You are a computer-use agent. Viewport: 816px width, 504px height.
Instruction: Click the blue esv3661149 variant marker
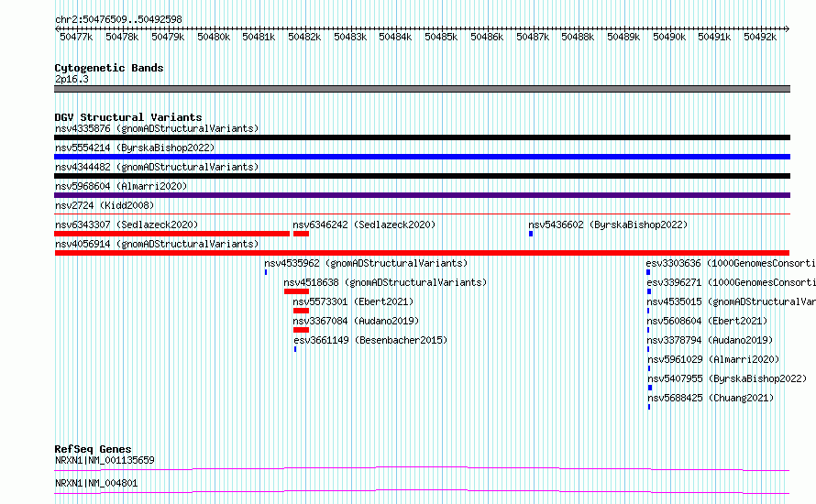point(295,349)
